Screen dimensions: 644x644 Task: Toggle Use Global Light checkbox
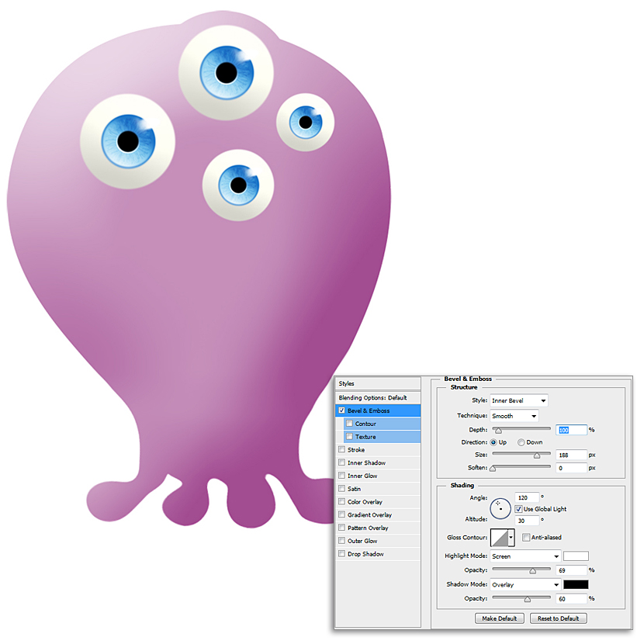518,509
